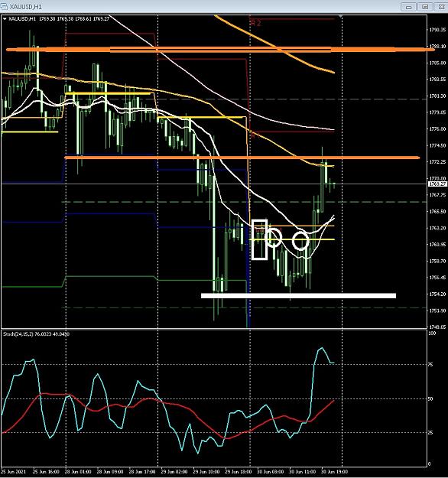Click the chart window icon in the title bar
This screenshot has height=478, width=448.
tap(4, 6)
